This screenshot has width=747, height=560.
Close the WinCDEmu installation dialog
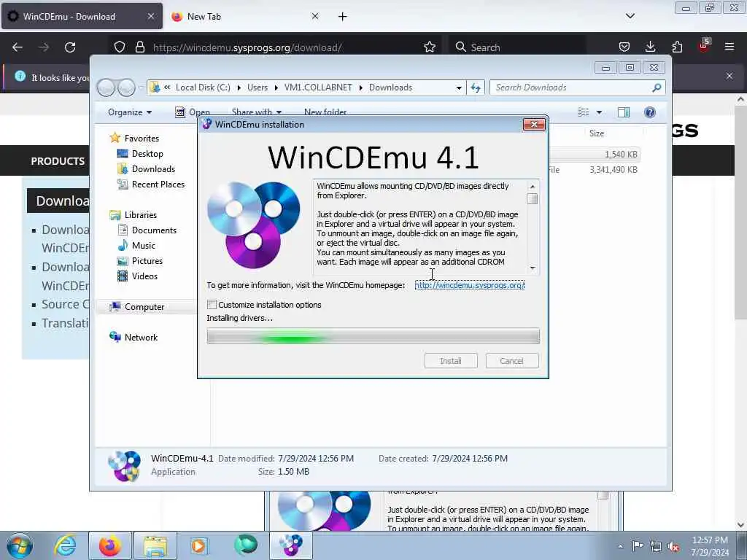pos(534,124)
